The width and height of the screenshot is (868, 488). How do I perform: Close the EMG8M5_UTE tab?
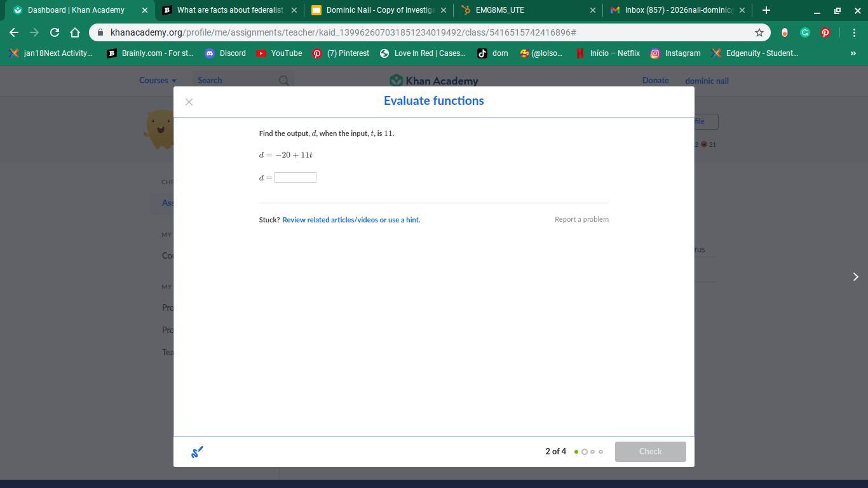coord(593,10)
